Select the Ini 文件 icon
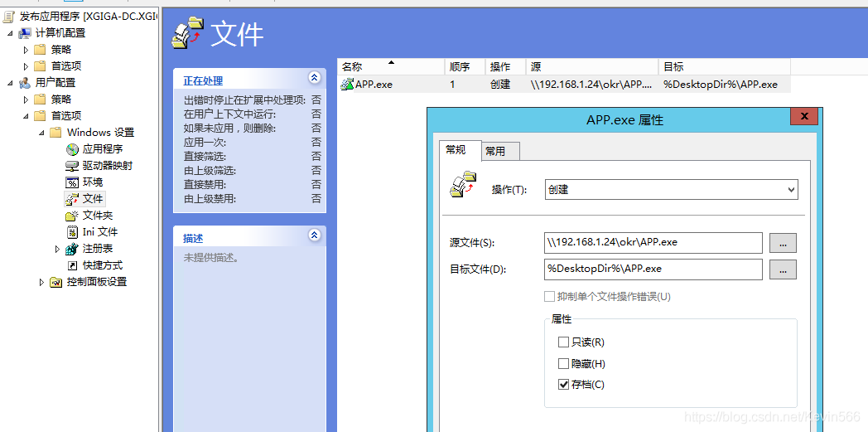 click(x=73, y=232)
